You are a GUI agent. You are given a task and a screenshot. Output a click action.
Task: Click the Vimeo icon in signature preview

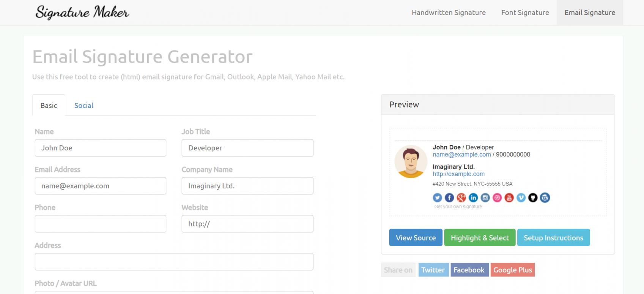pyautogui.click(x=521, y=198)
